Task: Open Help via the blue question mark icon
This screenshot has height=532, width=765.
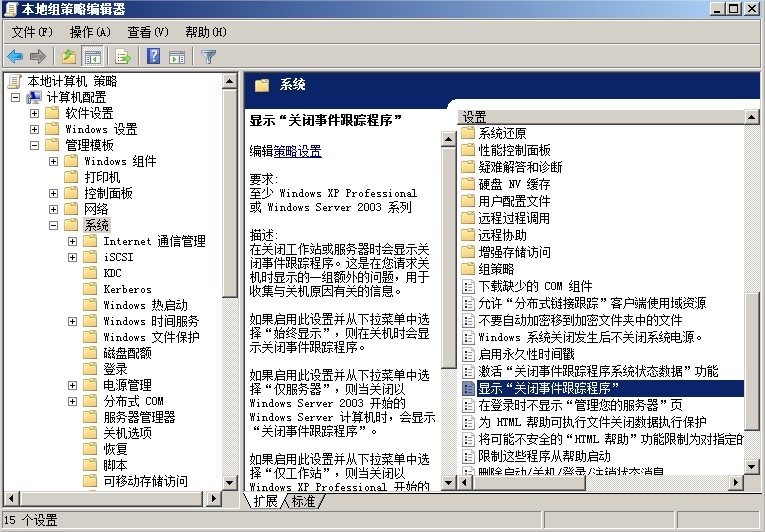Action: pos(154,56)
